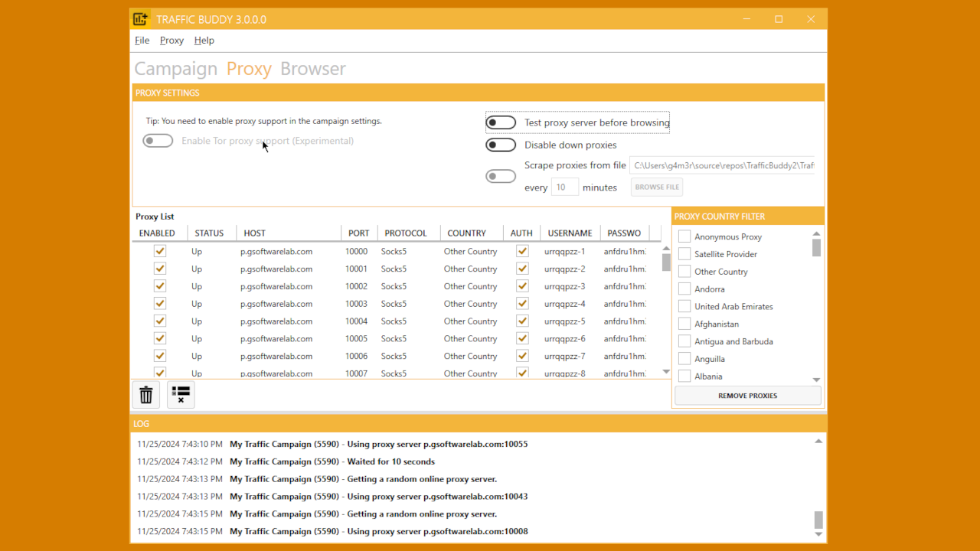Click the BROWSE FILE button
Viewport: 980px width, 551px height.
coord(656,187)
